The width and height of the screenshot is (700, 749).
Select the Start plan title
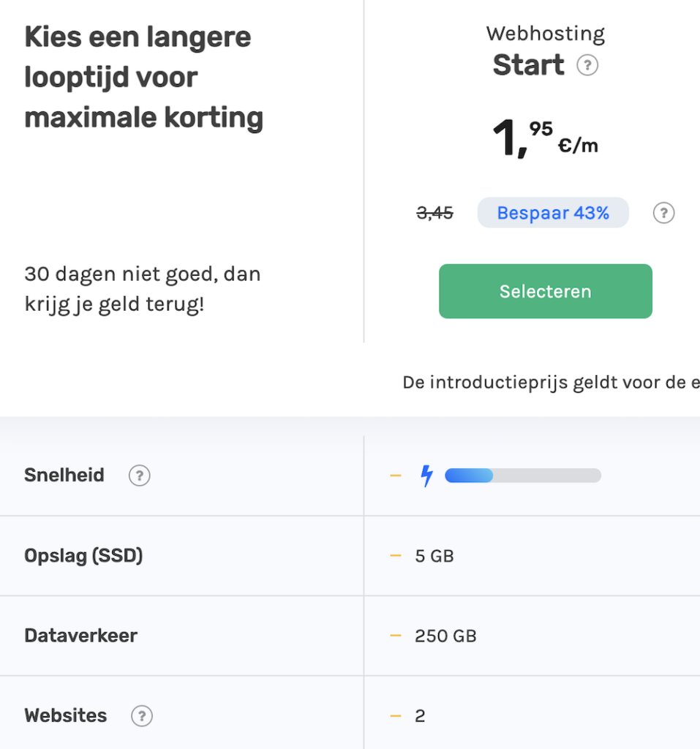click(528, 65)
